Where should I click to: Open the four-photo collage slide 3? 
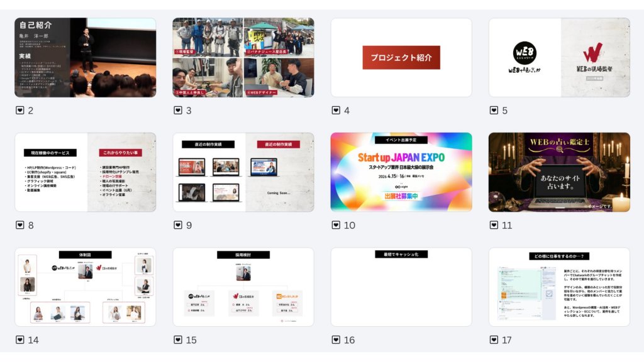(243, 57)
